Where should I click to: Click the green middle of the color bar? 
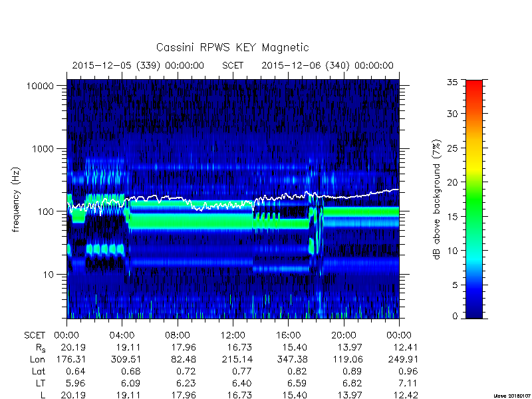click(x=474, y=200)
